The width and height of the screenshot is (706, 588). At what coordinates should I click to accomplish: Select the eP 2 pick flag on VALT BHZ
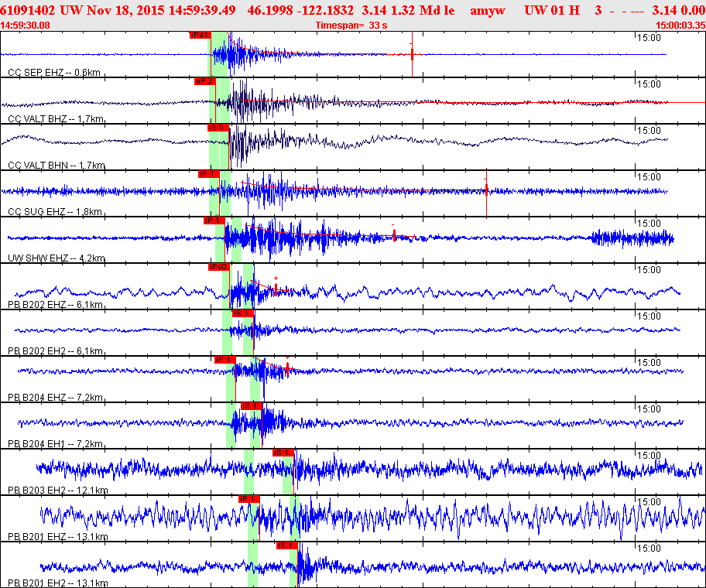pyautogui.click(x=205, y=81)
